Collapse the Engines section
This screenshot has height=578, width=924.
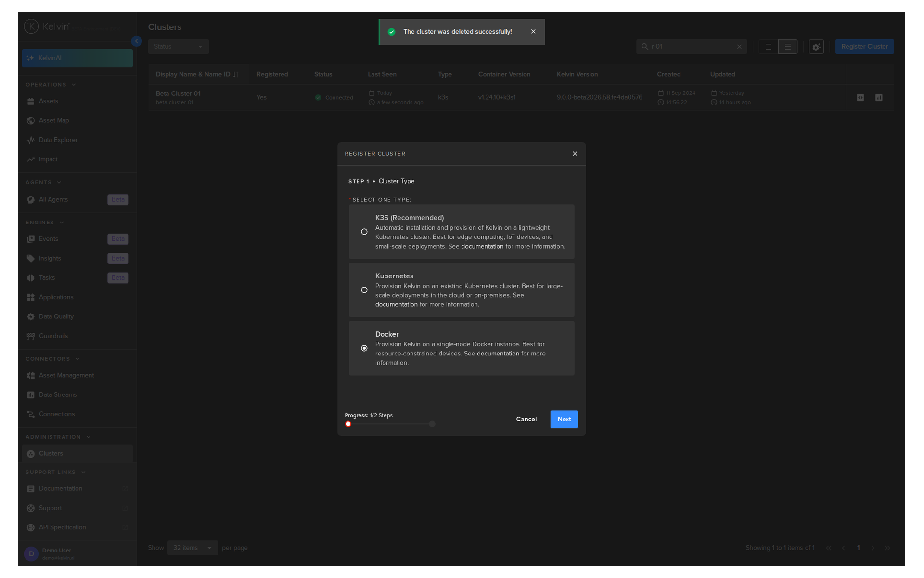[62, 223]
